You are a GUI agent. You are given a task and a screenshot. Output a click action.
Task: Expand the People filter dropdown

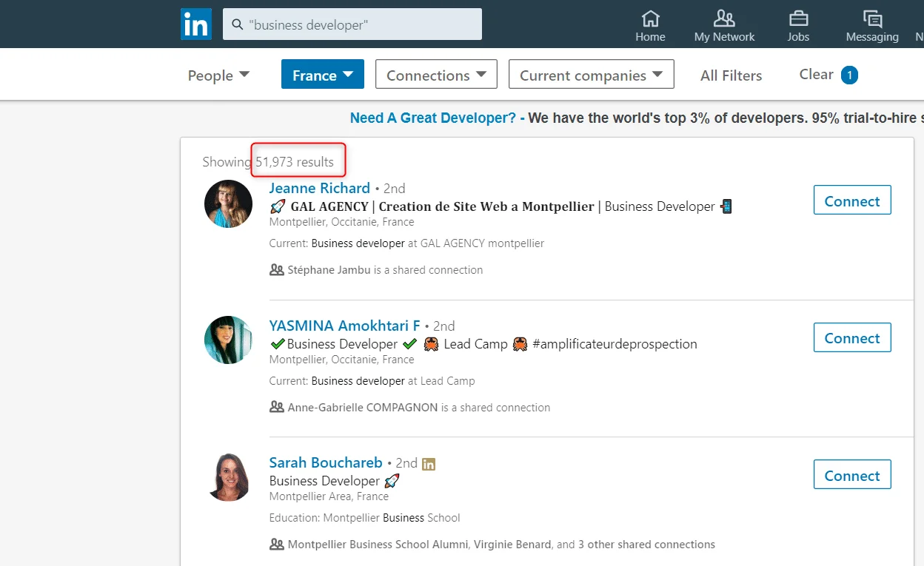[219, 75]
